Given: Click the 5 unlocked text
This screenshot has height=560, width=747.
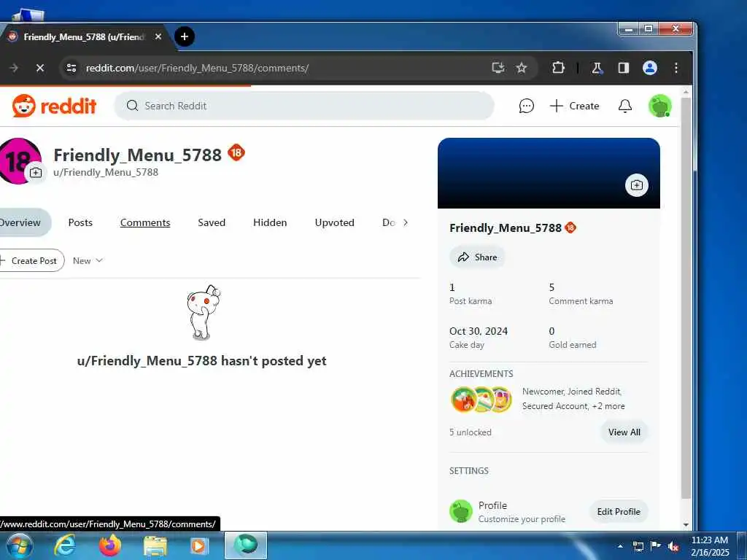Looking at the screenshot, I should [x=471, y=432].
